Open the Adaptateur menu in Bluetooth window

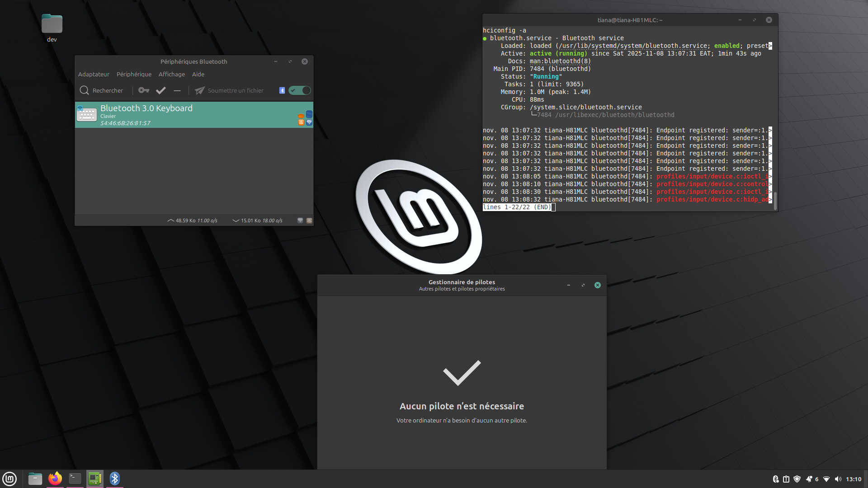94,74
